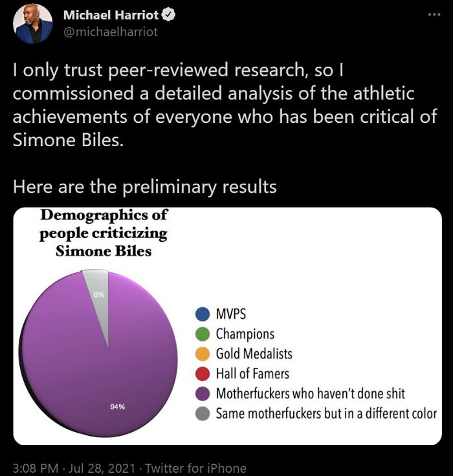Click the chart title about Simone Biles
The height and width of the screenshot is (476, 453).
tap(104, 232)
